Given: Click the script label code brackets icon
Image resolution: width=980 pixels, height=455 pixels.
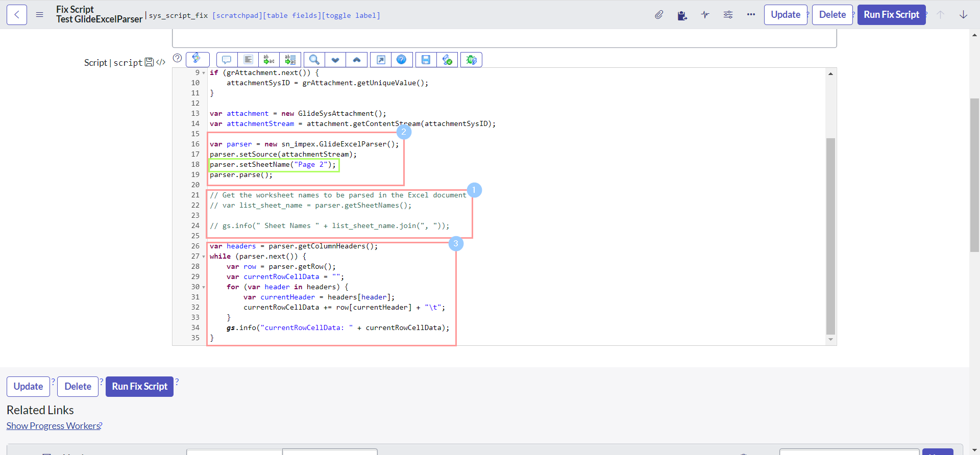Looking at the screenshot, I should point(161,62).
